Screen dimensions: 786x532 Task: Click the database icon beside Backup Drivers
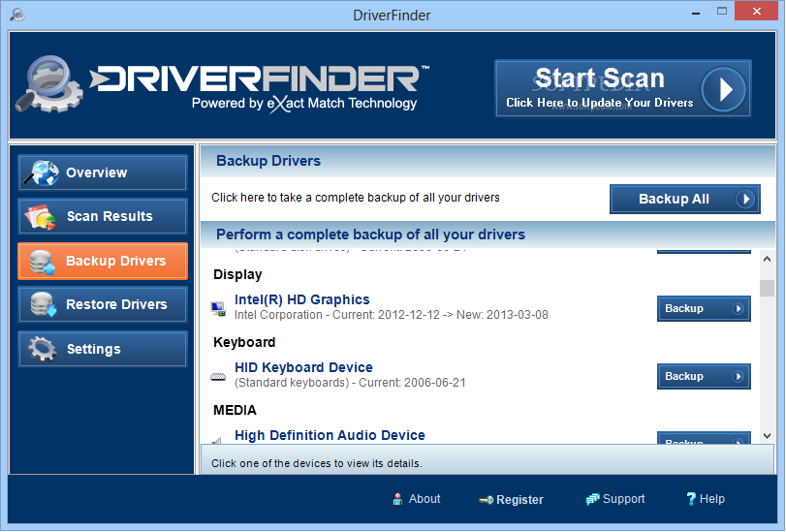tap(42, 262)
